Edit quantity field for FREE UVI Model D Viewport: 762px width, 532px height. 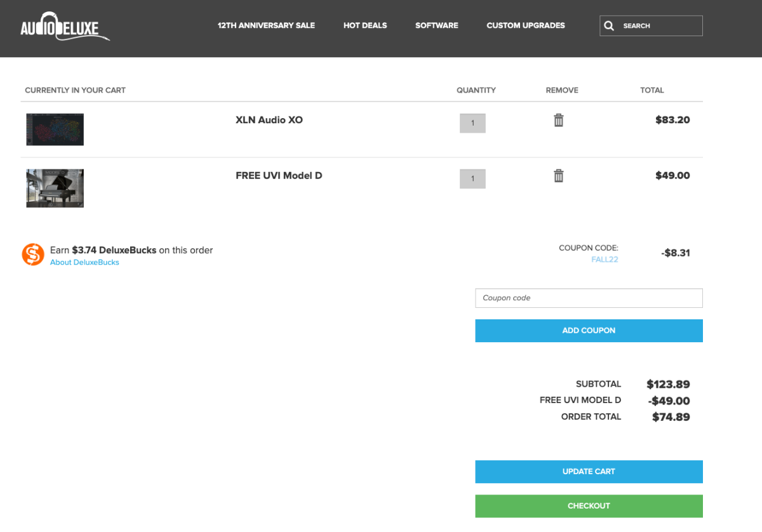point(472,179)
